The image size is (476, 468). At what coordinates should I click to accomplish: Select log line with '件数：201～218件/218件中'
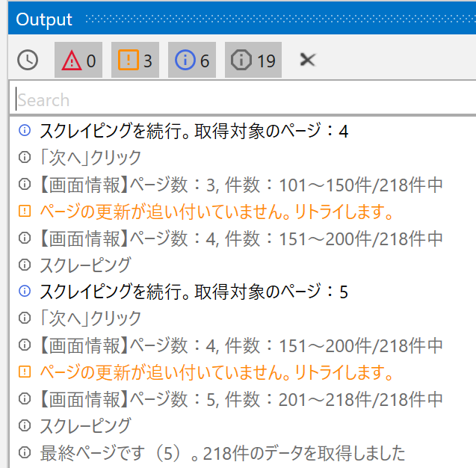241,398
